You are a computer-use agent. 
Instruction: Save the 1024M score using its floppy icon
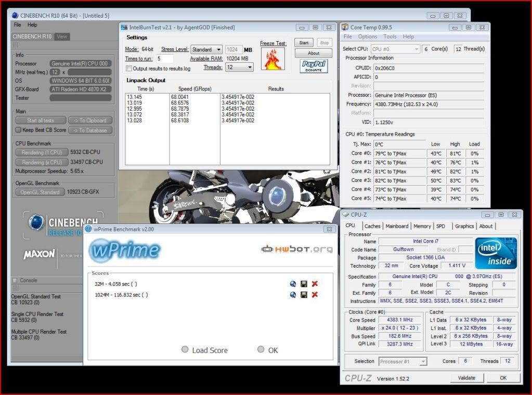(x=304, y=295)
